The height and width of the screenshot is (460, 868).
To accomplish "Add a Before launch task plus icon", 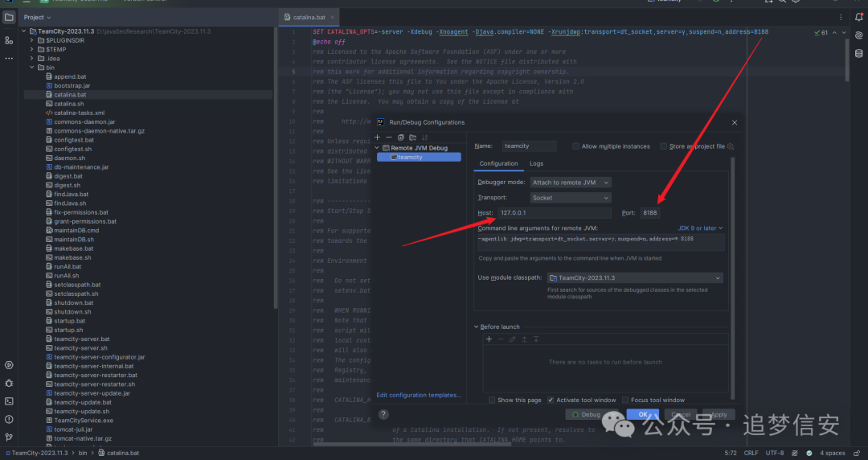I will pyautogui.click(x=489, y=339).
